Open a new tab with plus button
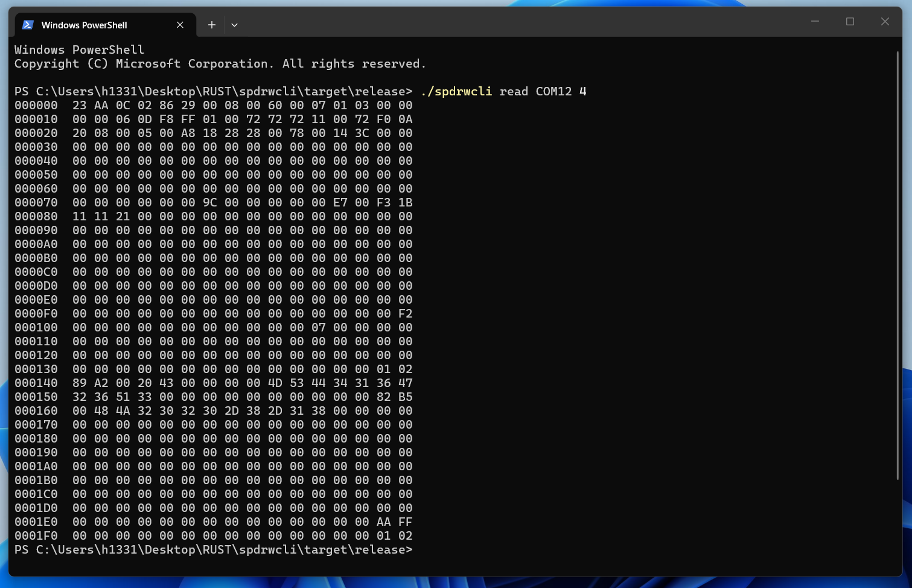This screenshot has height=588, width=912. [211, 25]
